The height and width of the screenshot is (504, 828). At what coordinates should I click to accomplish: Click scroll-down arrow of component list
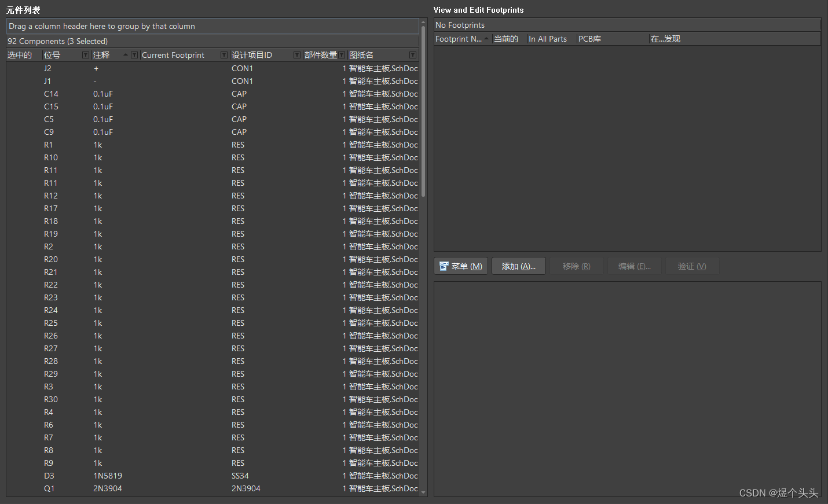[x=423, y=492]
